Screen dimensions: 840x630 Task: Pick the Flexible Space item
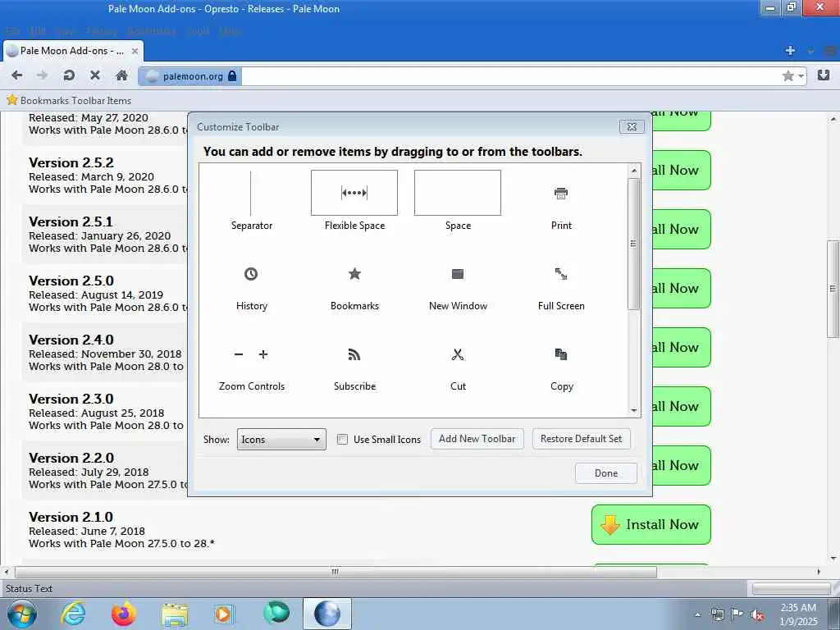[x=354, y=200]
